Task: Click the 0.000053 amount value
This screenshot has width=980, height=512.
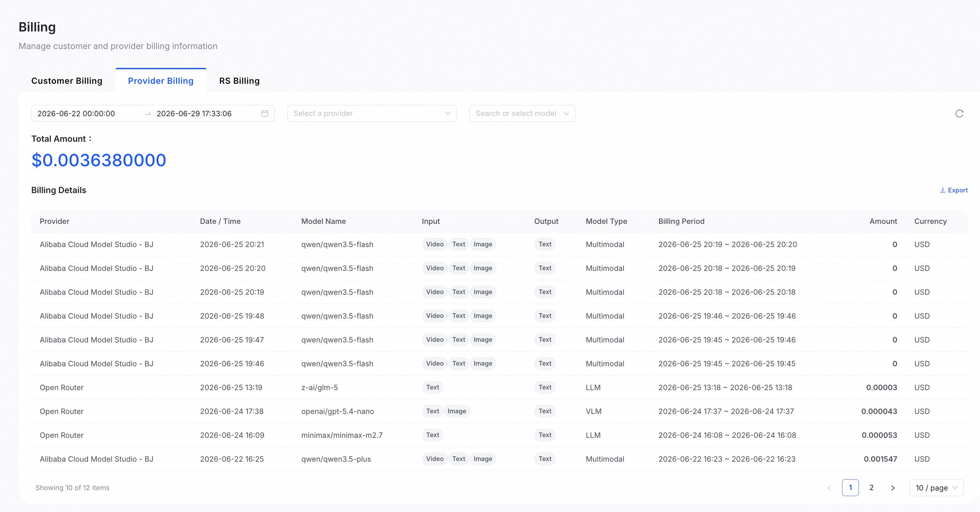Action: [x=879, y=435]
